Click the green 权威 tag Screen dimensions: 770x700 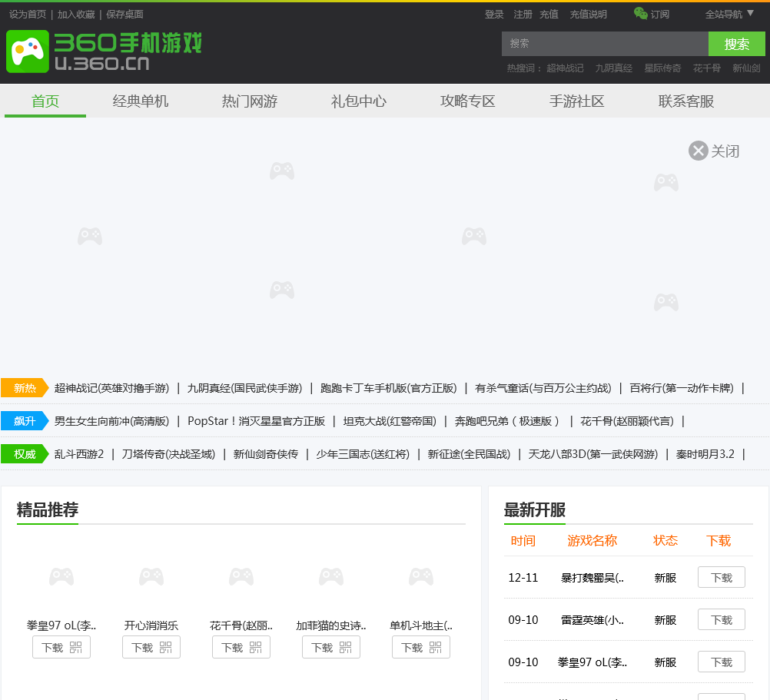(x=25, y=453)
